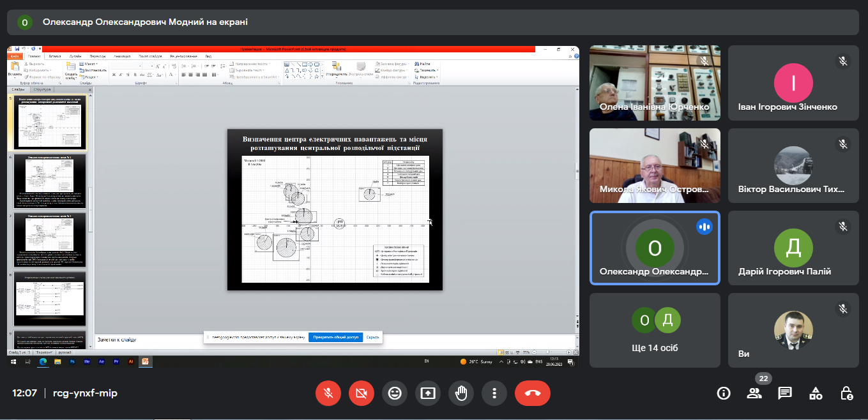This screenshot has width=868, height=420.
Task: Switch to the 'Структура' tab in the slide pane
Action: tap(43, 89)
